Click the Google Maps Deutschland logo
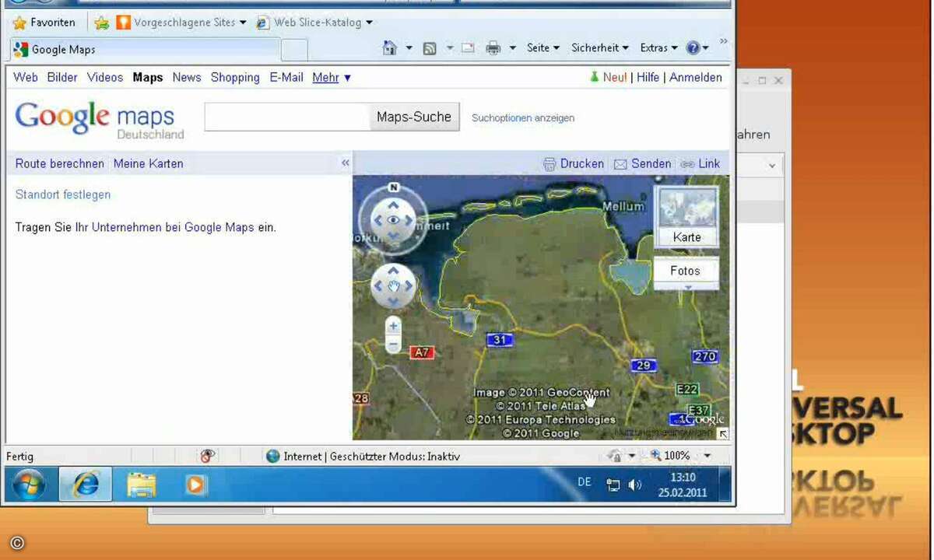Viewport: 934px width, 560px height. pos(100,120)
